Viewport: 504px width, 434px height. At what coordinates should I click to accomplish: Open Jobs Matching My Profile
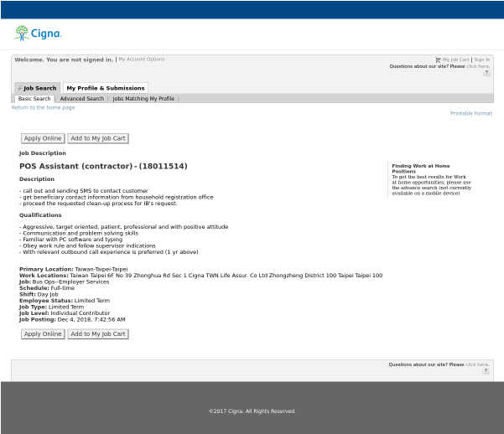point(143,99)
